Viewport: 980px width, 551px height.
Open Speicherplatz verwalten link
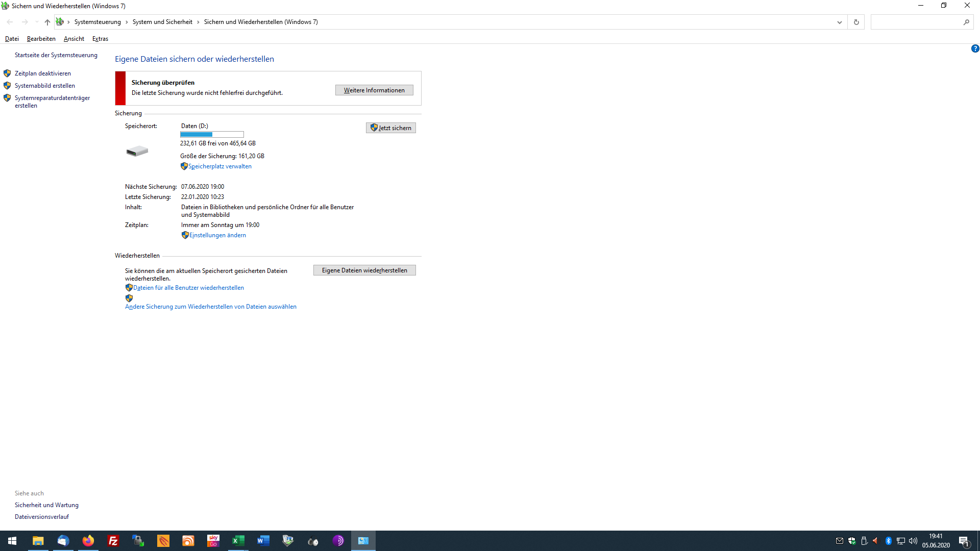coord(219,166)
